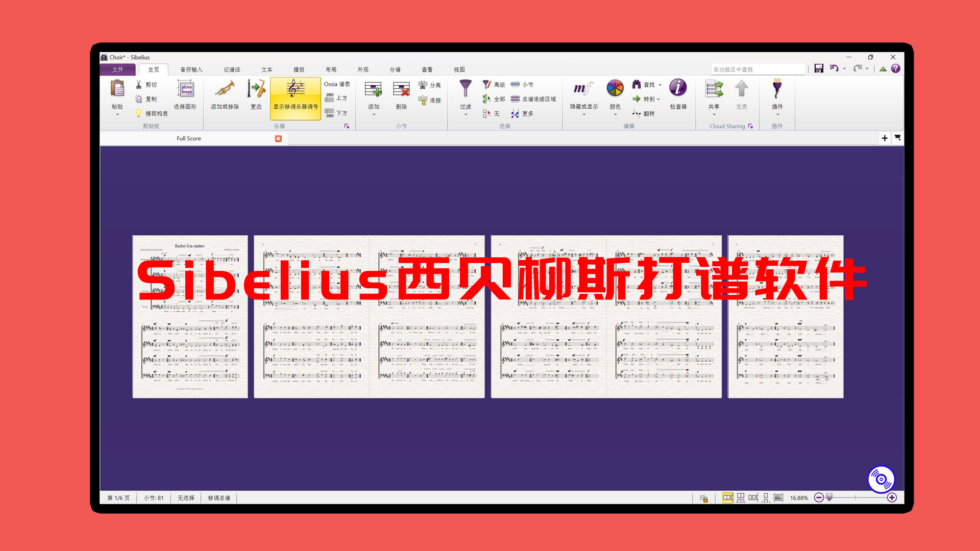Image resolution: width=980 pixels, height=551 pixels.
Task: Collapse the ribbon with green triangle
Action: tap(883, 69)
